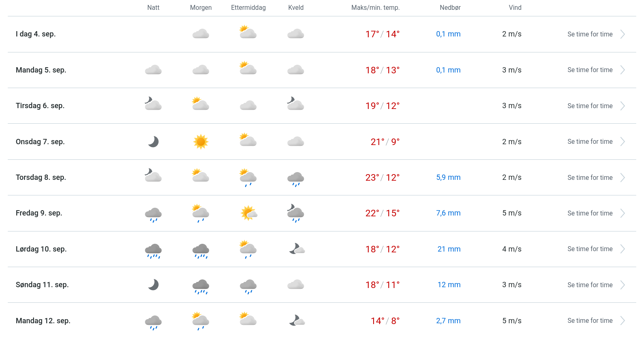The height and width of the screenshot is (338, 644).
Task: Click the cloudy night icon for Tirsdag evening
Action: [295, 104]
